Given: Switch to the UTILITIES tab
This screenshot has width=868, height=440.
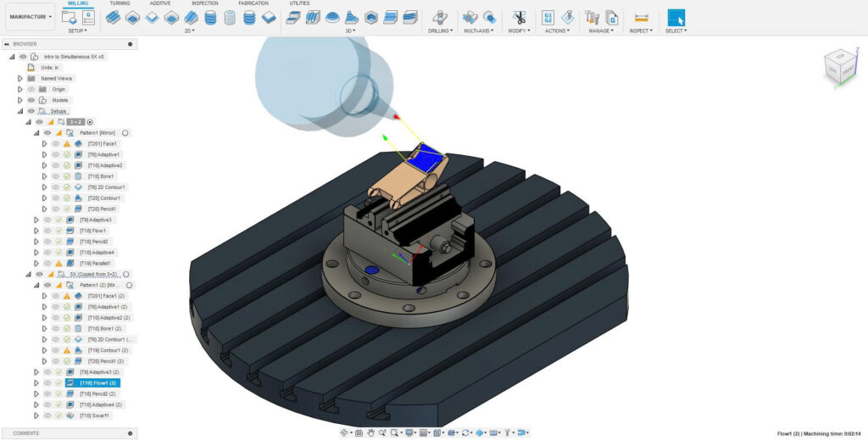Looking at the screenshot, I should [x=299, y=3].
